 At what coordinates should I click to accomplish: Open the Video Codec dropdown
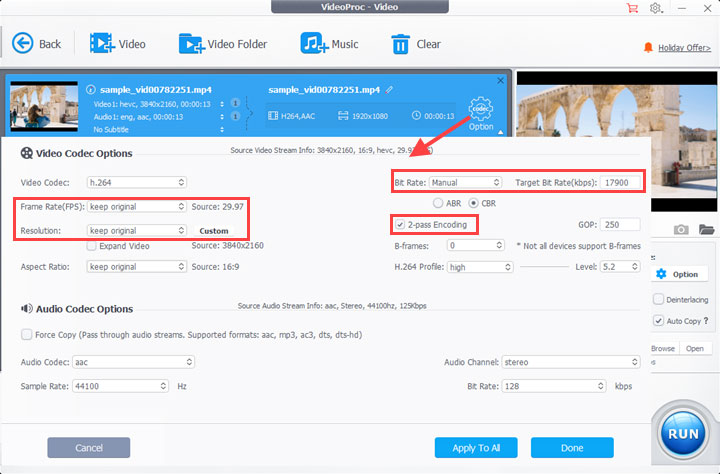coord(136,182)
